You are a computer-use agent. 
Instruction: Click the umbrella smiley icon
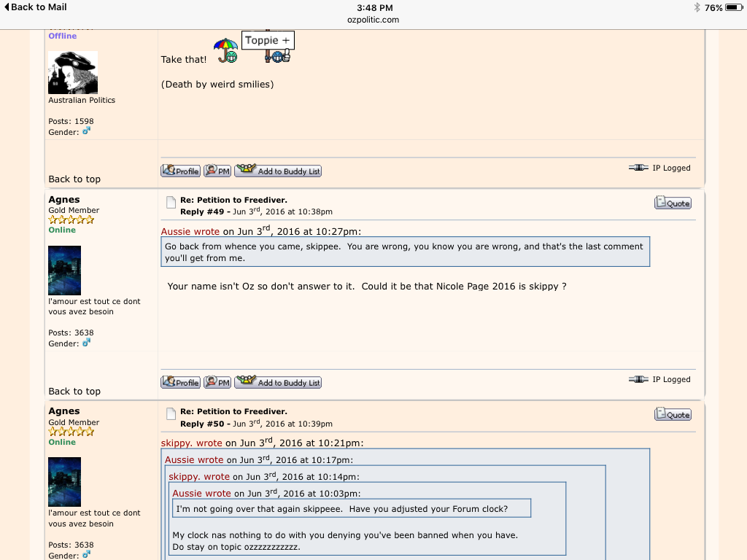point(225,50)
